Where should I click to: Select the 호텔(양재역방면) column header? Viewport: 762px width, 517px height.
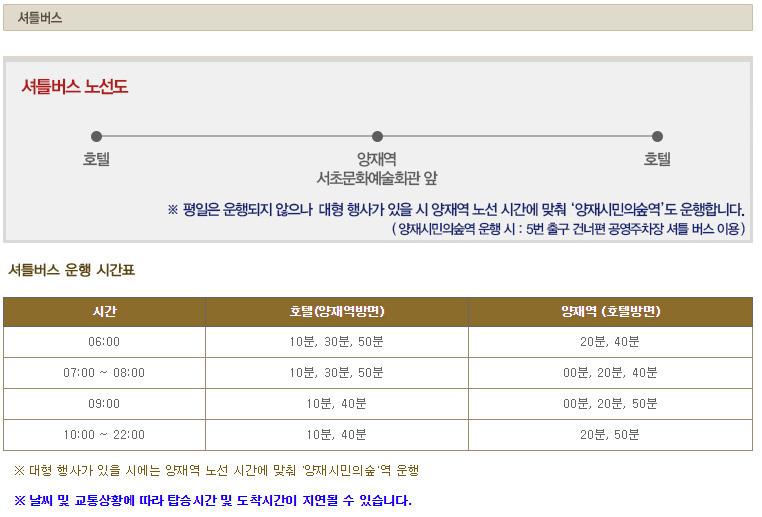tap(336, 312)
